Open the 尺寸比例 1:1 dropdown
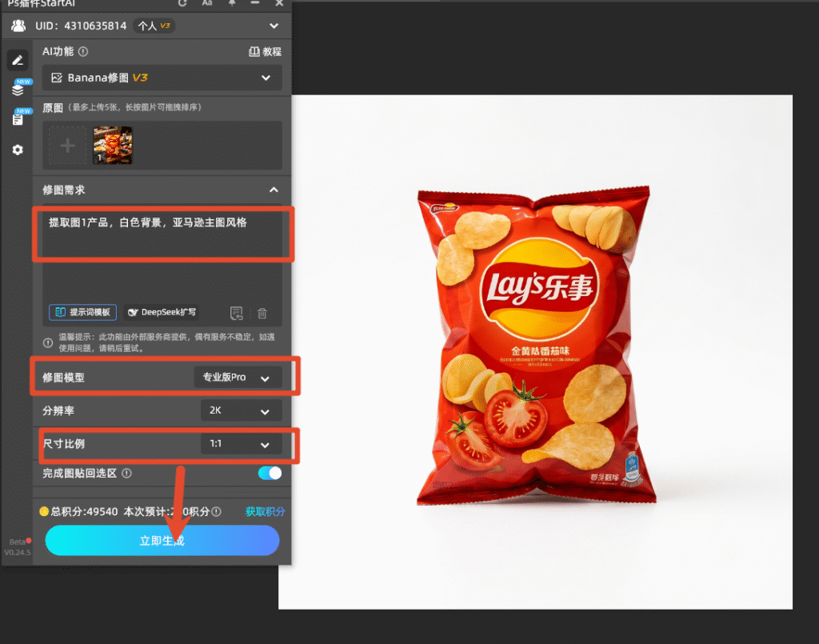 coord(242,444)
